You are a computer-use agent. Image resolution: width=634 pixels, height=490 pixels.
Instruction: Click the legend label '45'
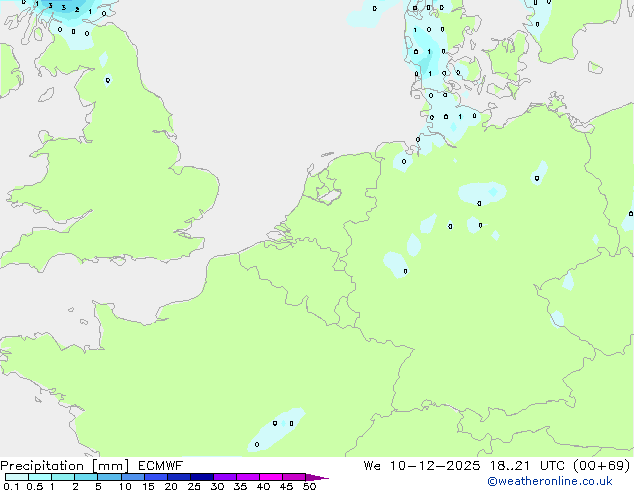287,486
